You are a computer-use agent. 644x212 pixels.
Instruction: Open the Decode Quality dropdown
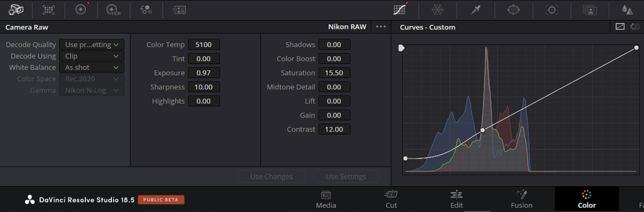92,45
